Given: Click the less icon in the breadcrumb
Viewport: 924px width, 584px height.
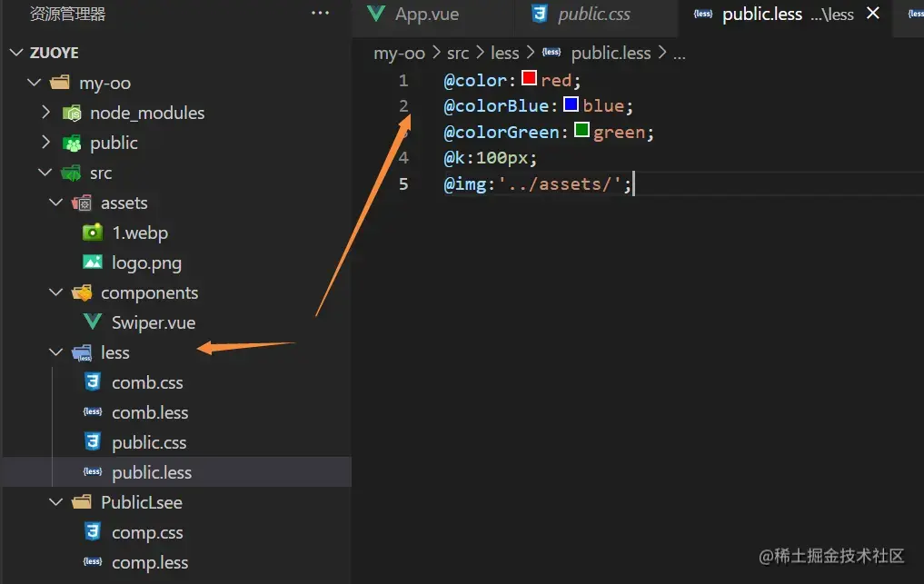Looking at the screenshot, I should (x=551, y=52).
